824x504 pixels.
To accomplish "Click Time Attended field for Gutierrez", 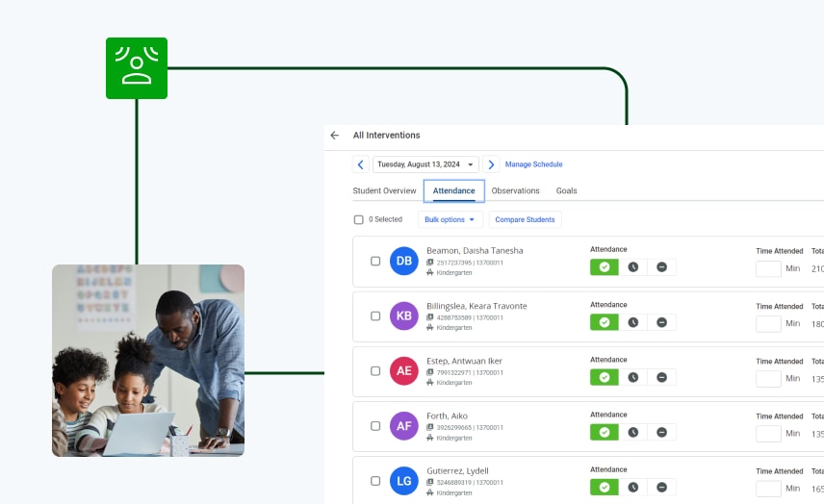I will [x=768, y=489].
